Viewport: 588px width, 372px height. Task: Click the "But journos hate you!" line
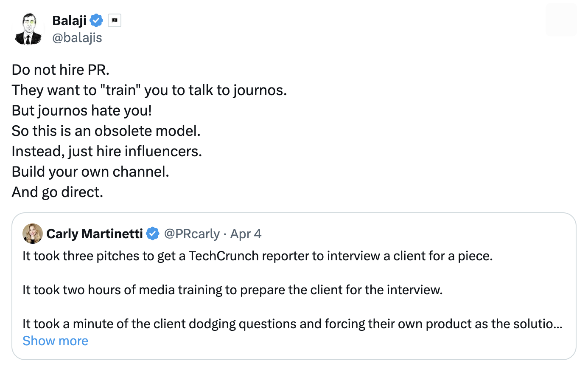tap(81, 110)
